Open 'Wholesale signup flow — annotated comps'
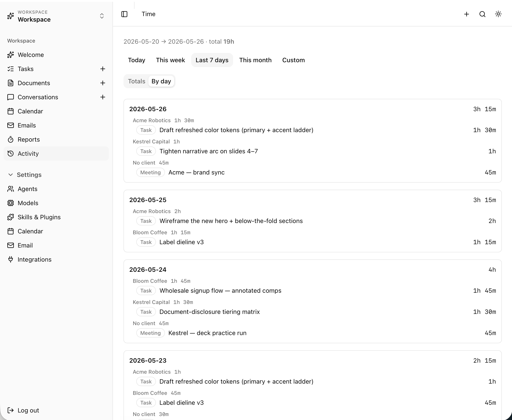The image size is (512, 420). pos(220,291)
